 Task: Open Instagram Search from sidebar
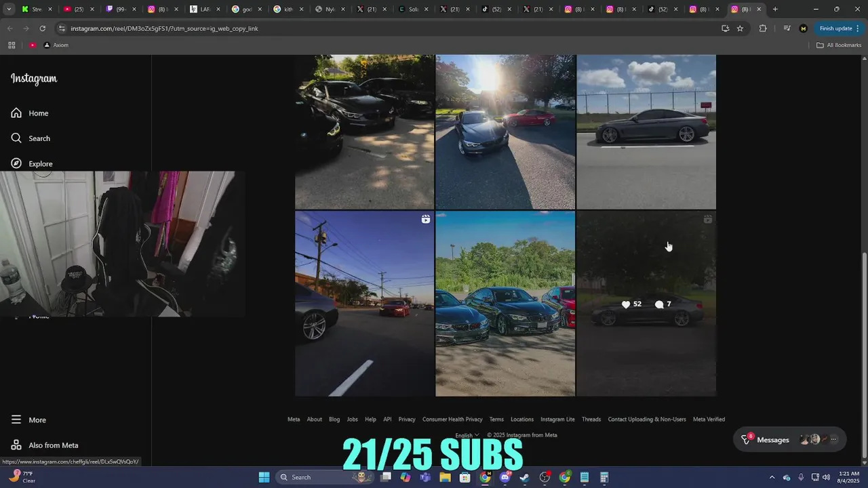click(x=31, y=138)
